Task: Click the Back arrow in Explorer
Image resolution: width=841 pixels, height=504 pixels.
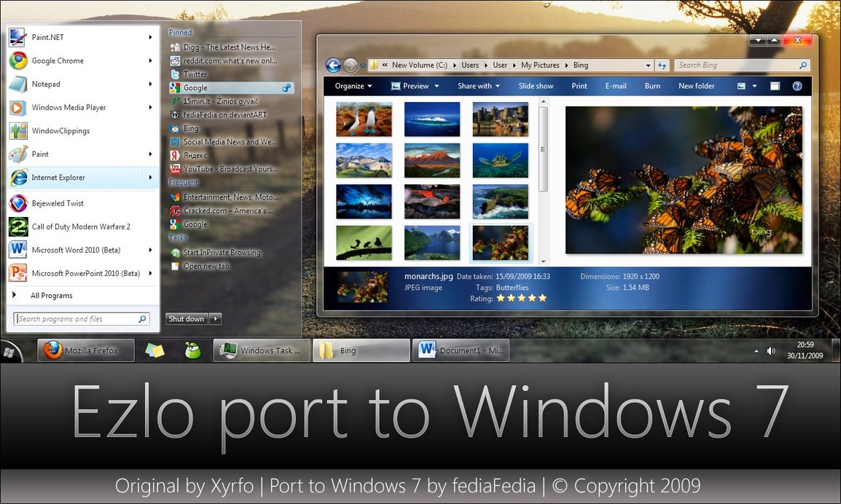Action: tap(334, 66)
